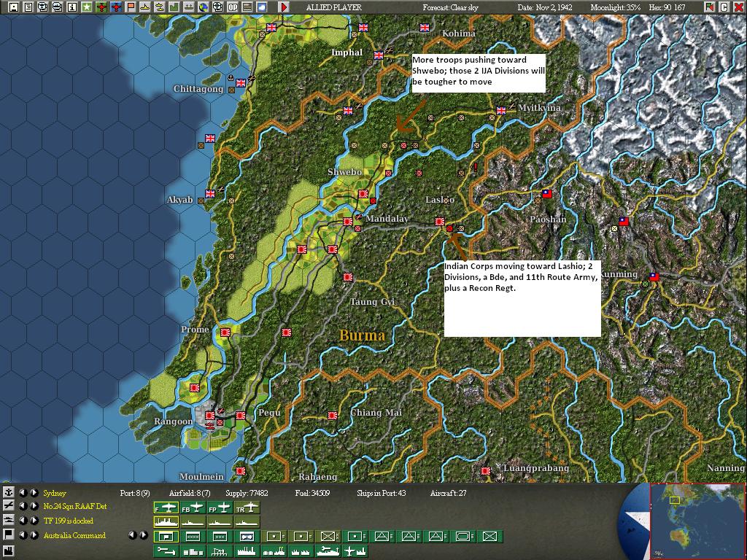747x560 pixels.
Task: Click the globe icon in top toolbar
Action: 203,7
